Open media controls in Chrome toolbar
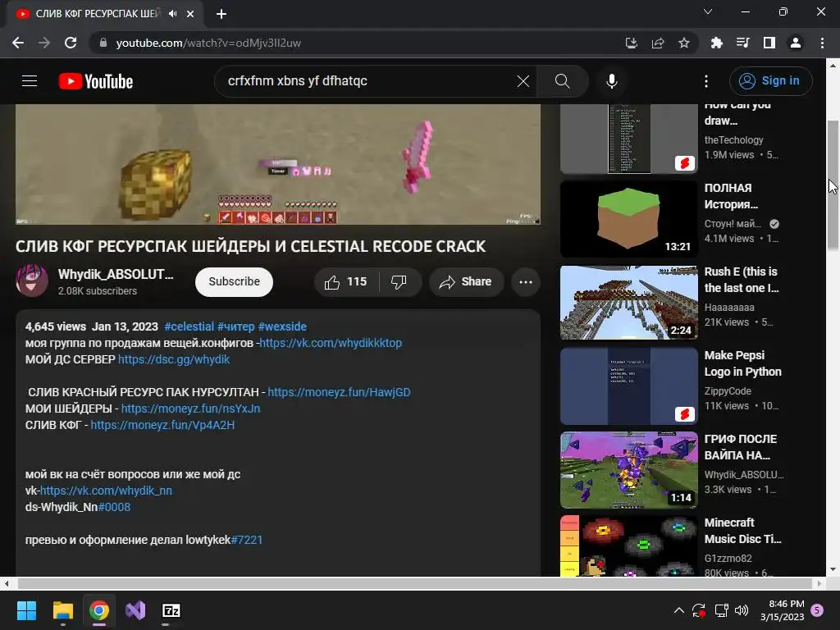This screenshot has height=630, width=840. tap(742, 43)
